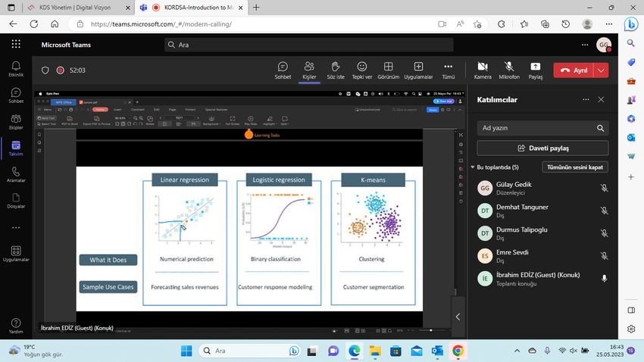Expand the Ayrıl dropdown arrow
Screen dimensions: 644x362
click(602, 70)
